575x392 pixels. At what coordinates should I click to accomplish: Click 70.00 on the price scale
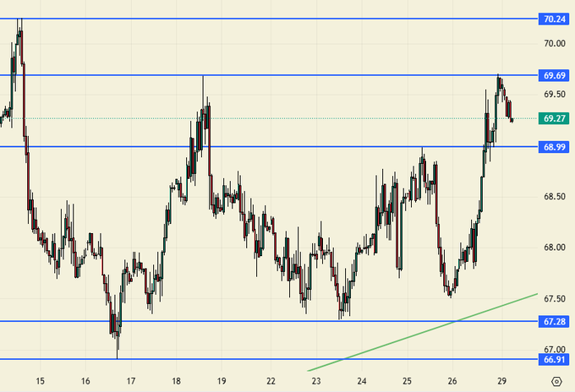tap(555, 43)
